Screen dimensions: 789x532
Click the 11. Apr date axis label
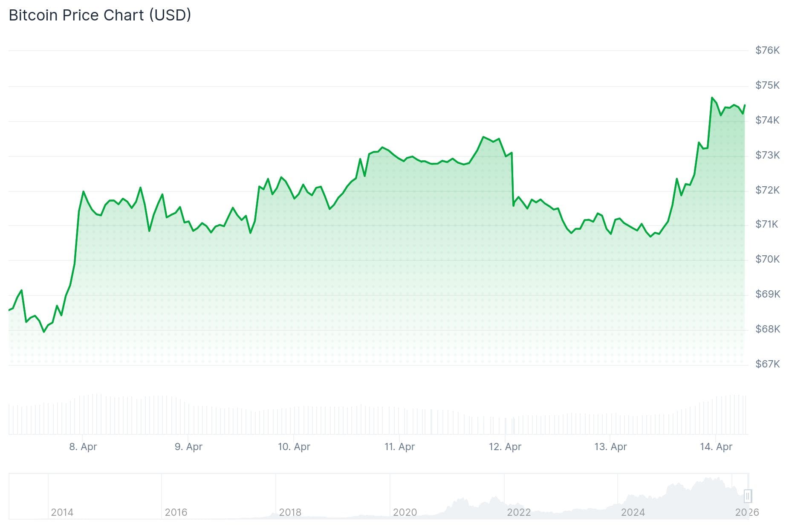point(399,447)
